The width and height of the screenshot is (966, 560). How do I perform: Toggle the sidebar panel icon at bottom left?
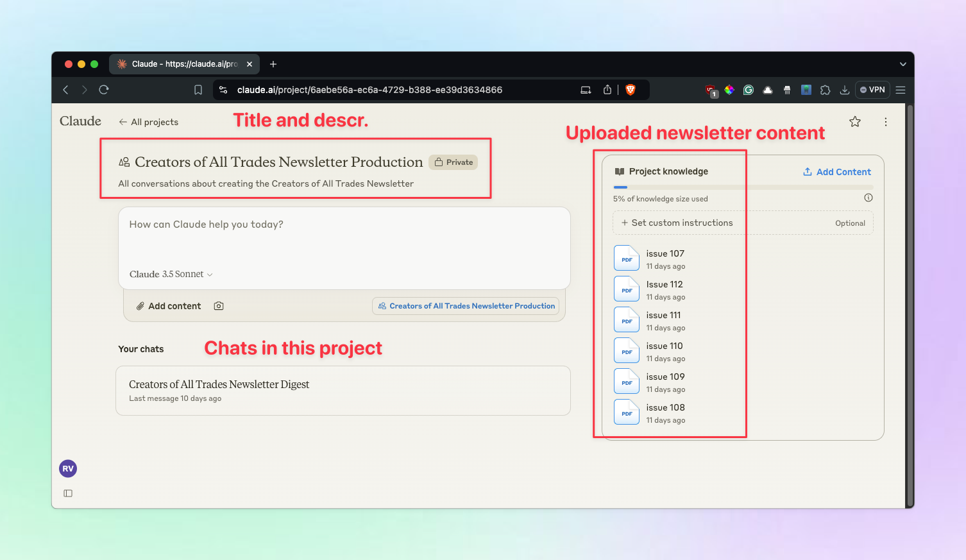point(68,493)
